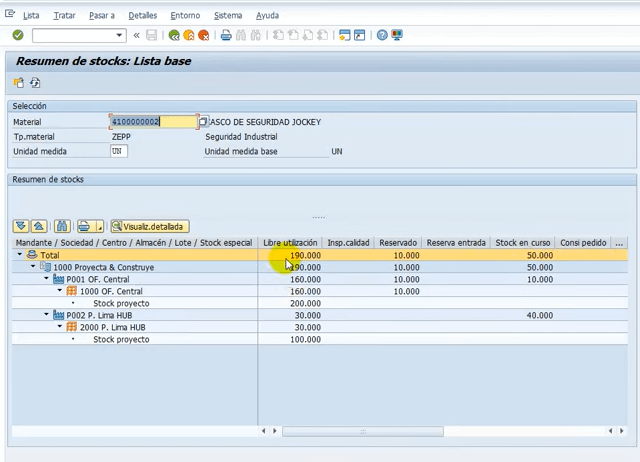Click the horizontal scrollbar under the table
640x462 pixels.
coord(363,431)
